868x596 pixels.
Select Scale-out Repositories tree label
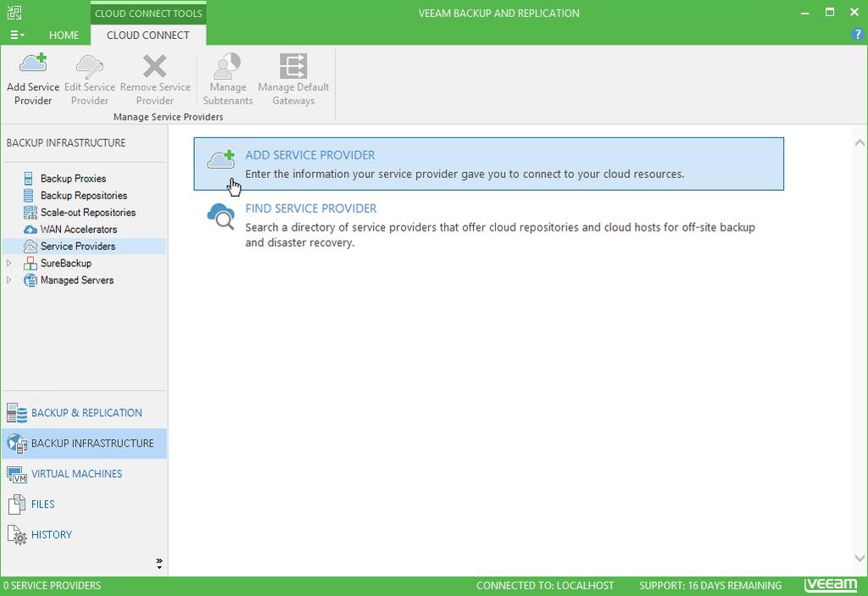tap(88, 212)
